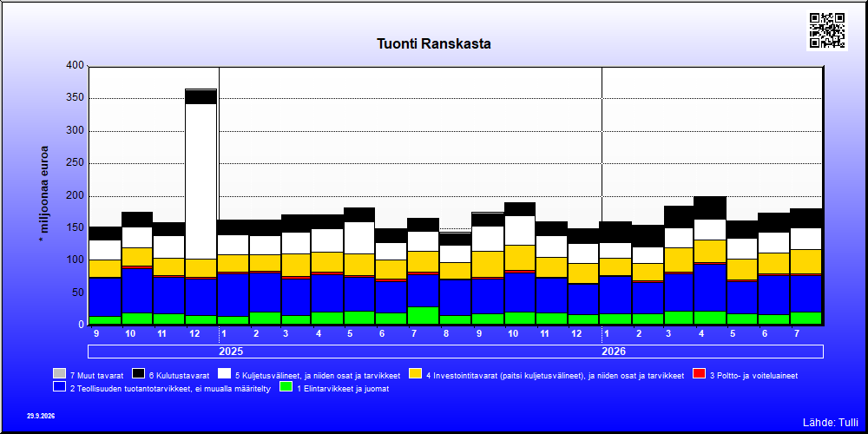
Task: Click the year label 2026
Action: (x=614, y=352)
